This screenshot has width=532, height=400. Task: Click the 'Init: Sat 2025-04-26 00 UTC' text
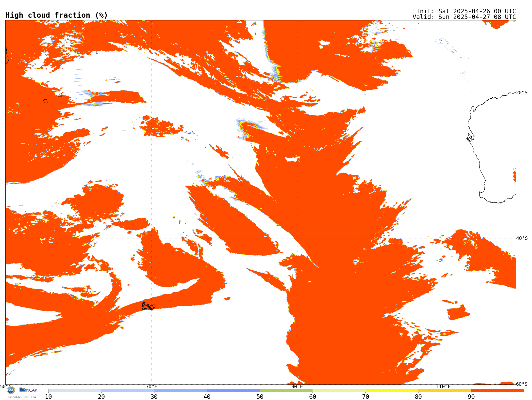click(x=466, y=11)
